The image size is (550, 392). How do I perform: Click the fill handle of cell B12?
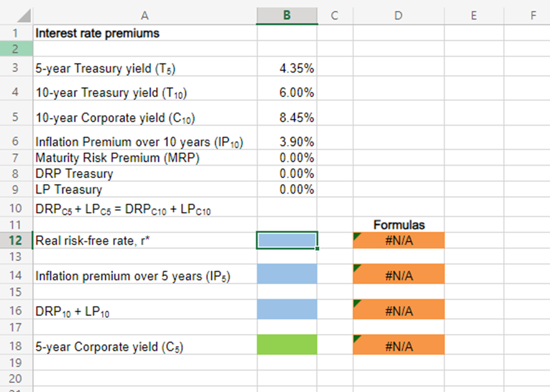[317, 248]
